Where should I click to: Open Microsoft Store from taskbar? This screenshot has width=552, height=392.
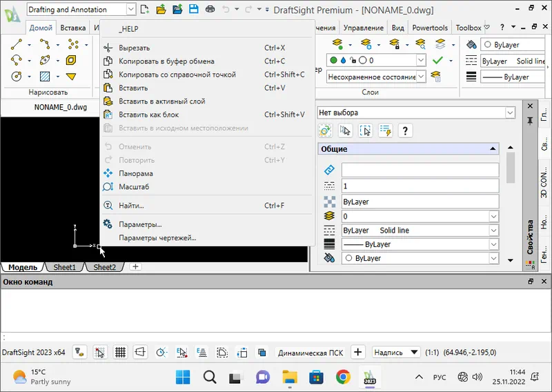316,378
